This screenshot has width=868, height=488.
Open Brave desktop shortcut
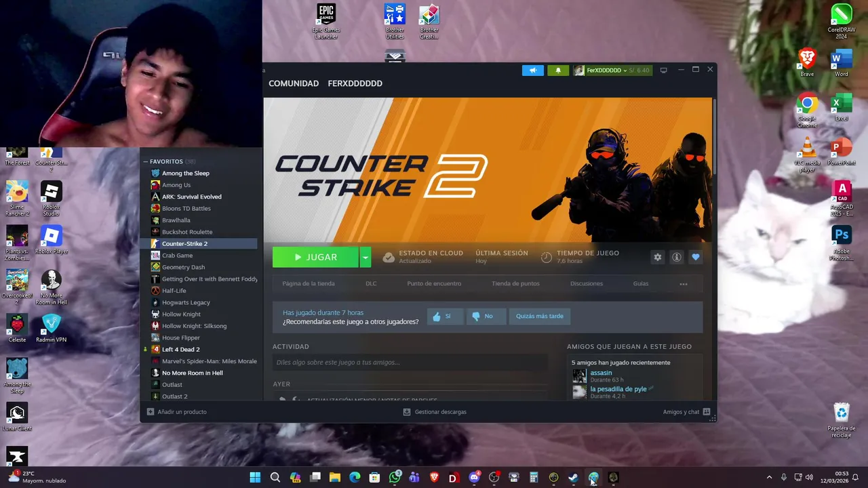(807, 62)
